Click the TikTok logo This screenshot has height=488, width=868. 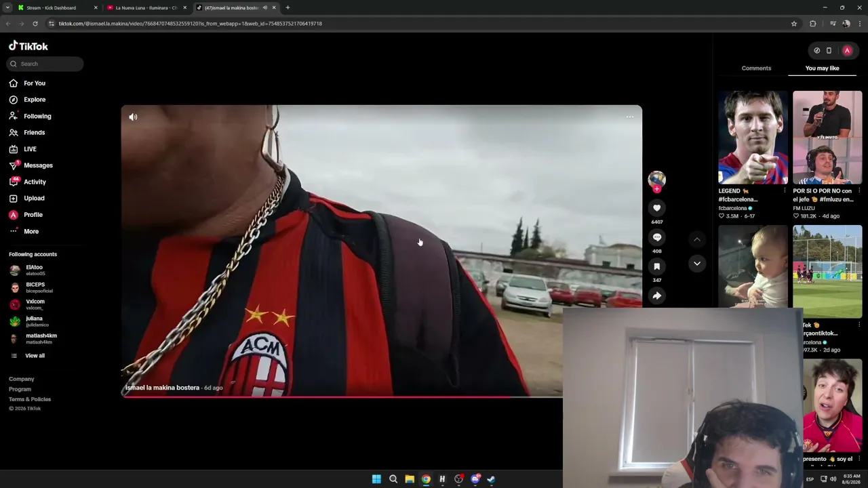[x=28, y=46]
